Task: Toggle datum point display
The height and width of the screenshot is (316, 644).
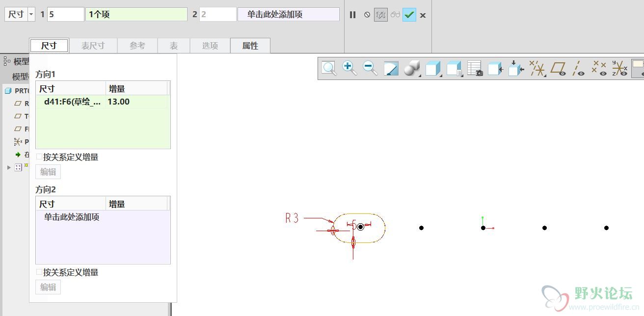Action: pyautogui.click(x=599, y=68)
